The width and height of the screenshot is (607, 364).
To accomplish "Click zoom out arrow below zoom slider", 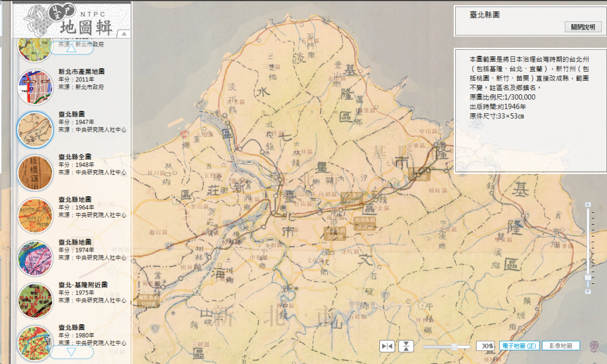I will (587, 292).
